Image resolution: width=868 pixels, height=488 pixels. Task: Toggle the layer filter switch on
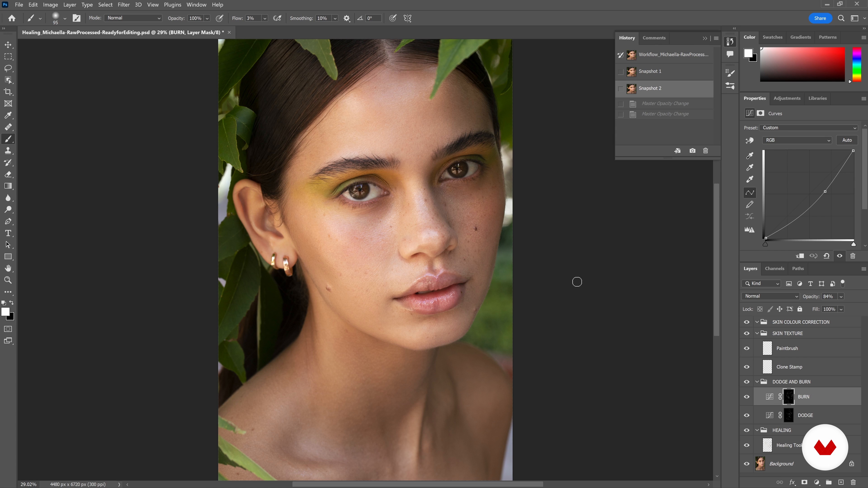click(843, 284)
